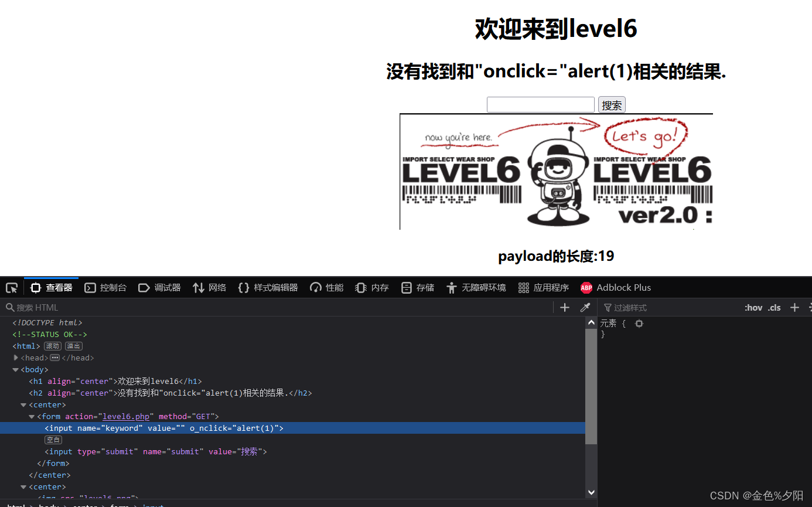Viewport: 812px width, 507px height.
Task: Open the 内存 memory tab
Action: [x=372, y=288]
